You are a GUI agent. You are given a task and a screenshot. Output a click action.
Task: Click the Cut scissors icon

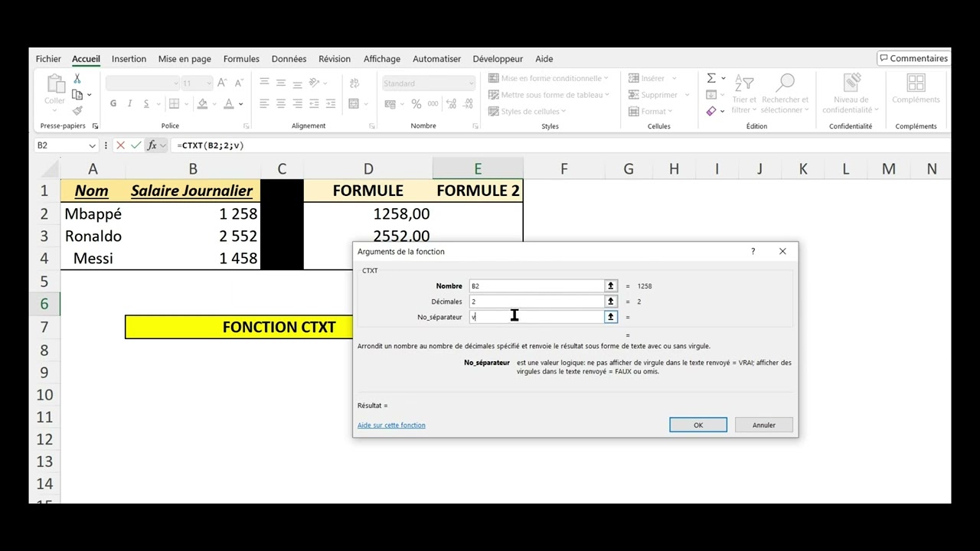(x=77, y=79)
